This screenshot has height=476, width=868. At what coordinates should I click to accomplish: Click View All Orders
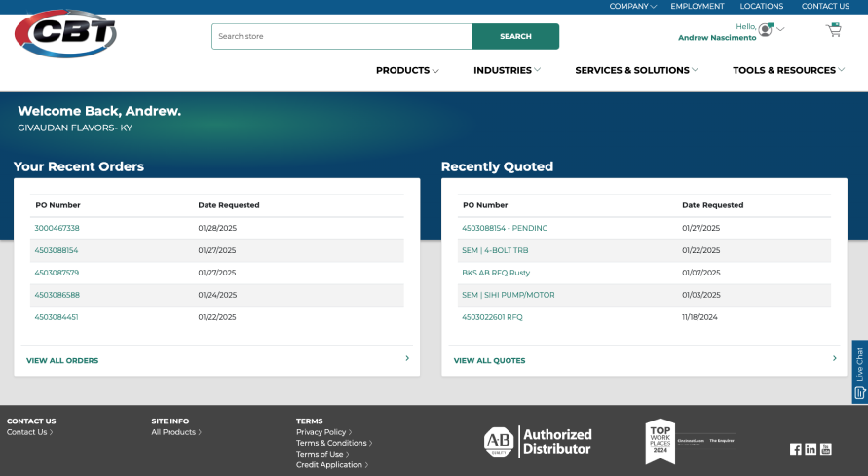click(x=62, y=360)
